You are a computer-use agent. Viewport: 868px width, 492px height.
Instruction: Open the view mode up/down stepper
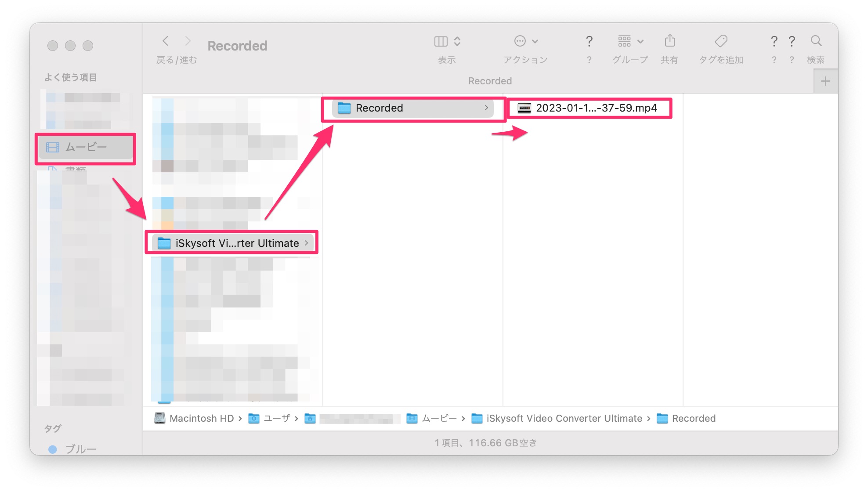457,41
